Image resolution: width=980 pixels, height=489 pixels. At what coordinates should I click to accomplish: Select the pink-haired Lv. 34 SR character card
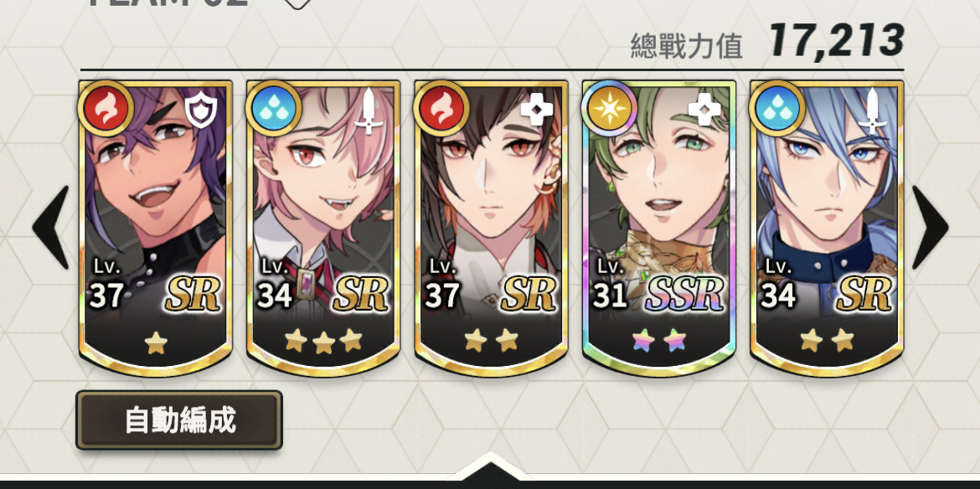click(323, 228)
